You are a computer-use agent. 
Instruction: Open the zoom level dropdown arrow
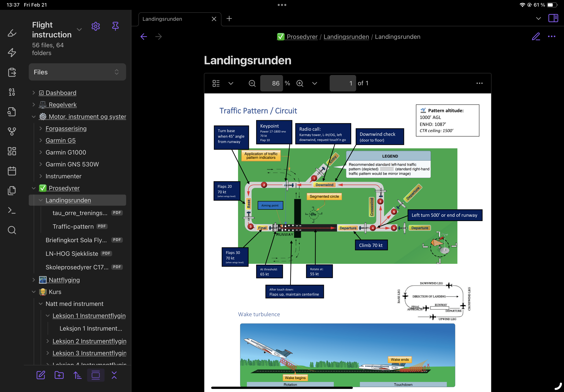coord(314,83)
